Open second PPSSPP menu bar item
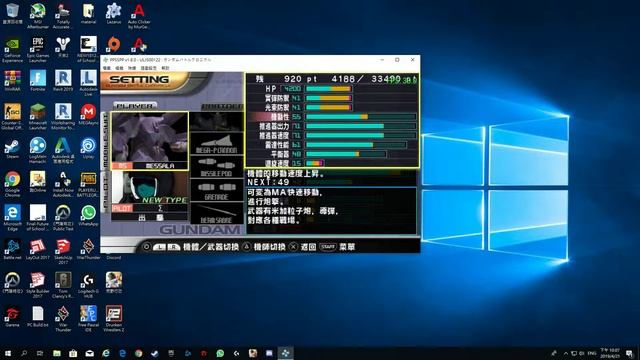 pyautogui.click(x=119, y=68)
